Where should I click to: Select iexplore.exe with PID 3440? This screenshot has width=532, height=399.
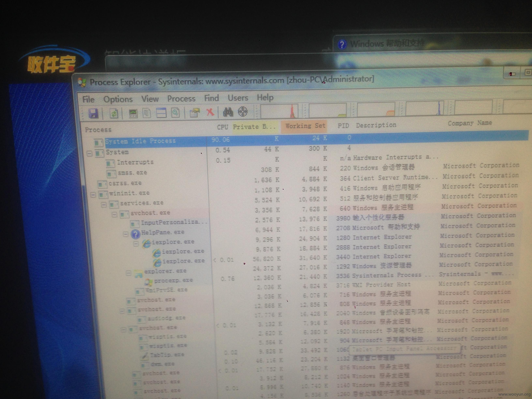coord(184,261)
